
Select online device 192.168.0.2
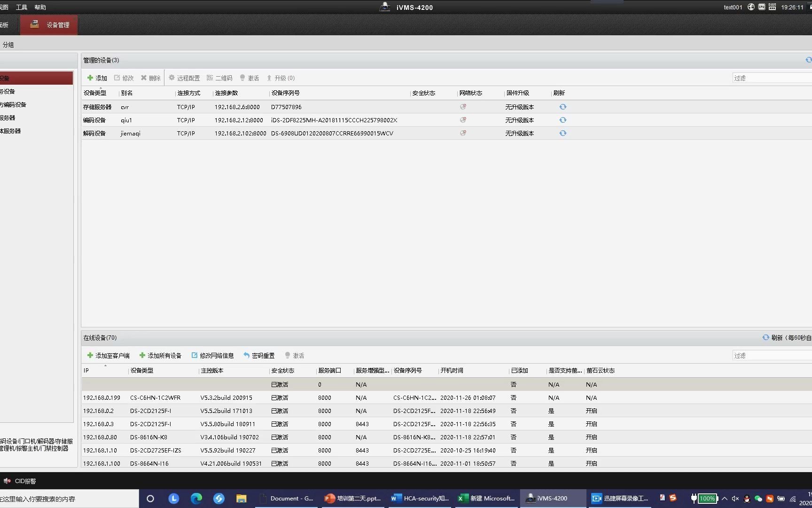(x=446, y=411)
